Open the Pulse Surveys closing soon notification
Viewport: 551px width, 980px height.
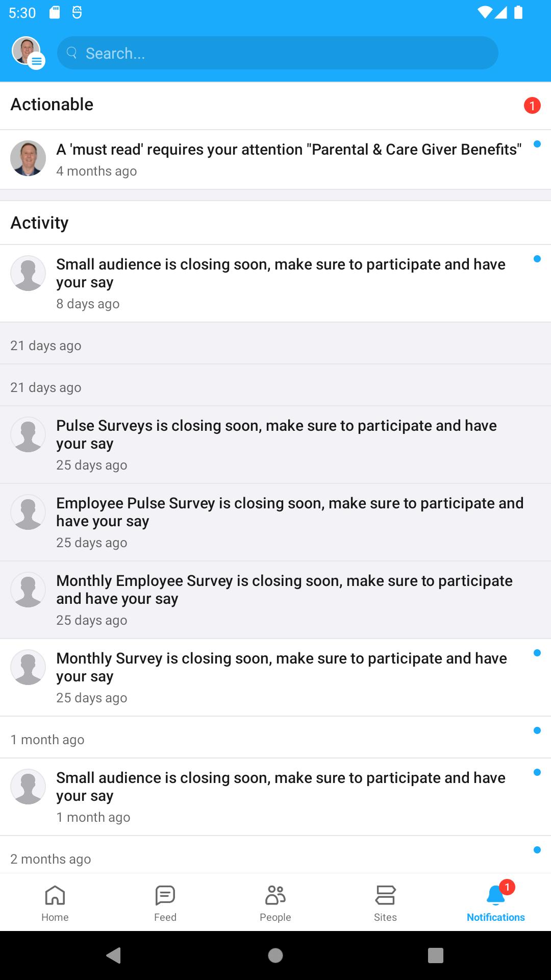point(275,445)
